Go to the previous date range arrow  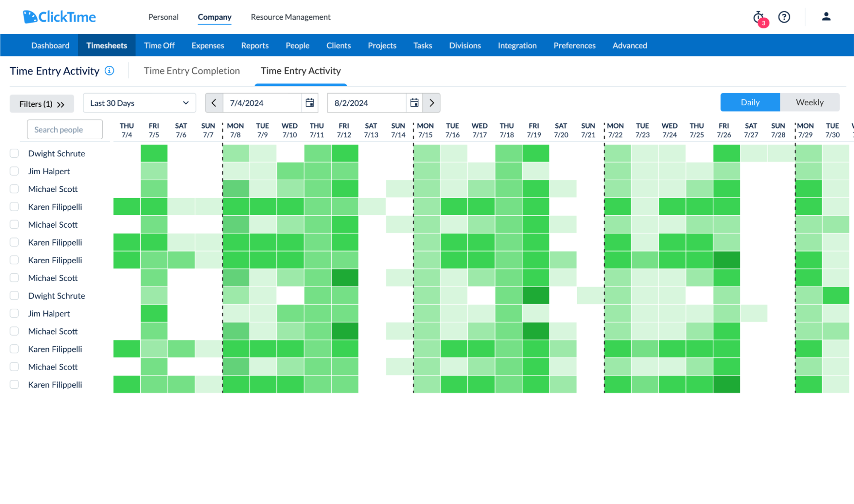214,103
